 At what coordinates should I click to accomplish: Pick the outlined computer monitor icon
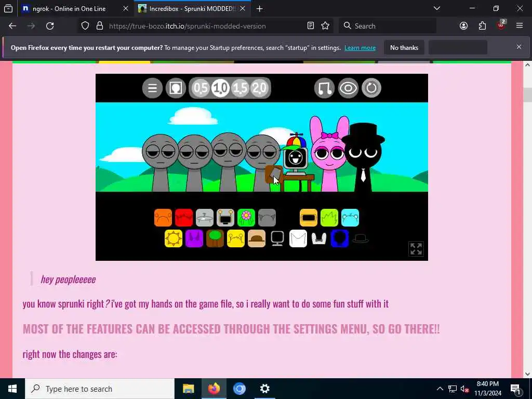pos(277,238)
